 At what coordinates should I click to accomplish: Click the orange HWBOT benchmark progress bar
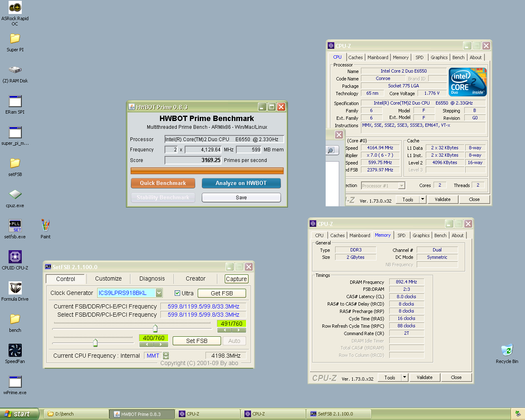click(207, 171)
